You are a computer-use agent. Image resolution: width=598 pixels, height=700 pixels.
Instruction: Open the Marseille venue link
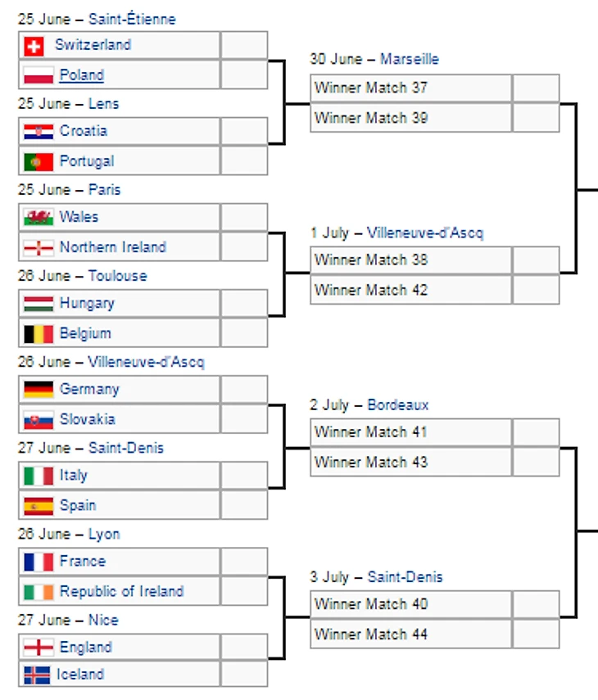[410, 59]
